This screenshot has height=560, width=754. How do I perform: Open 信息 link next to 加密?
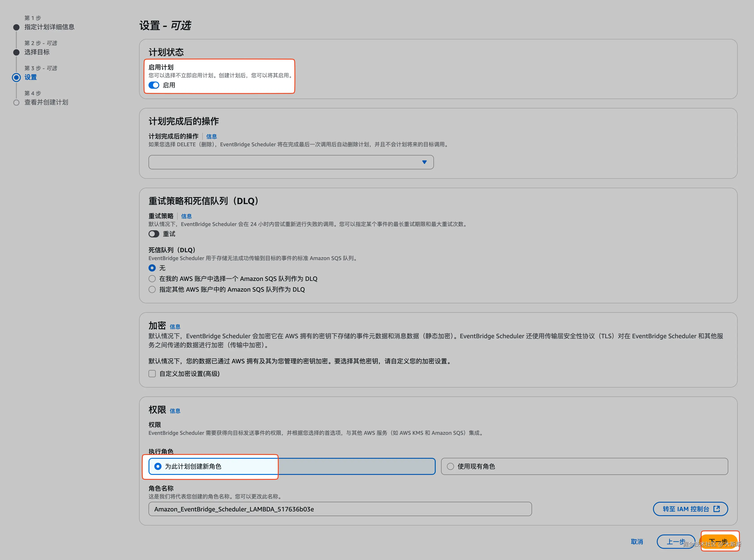pyautogui.click(x=175, y=327)
